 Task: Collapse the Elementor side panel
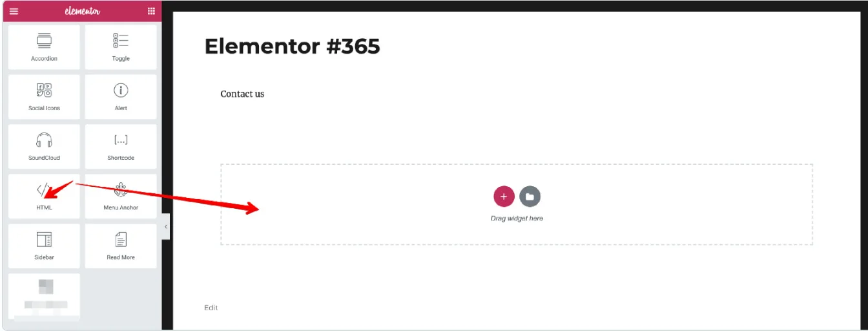tap(166, 227)
